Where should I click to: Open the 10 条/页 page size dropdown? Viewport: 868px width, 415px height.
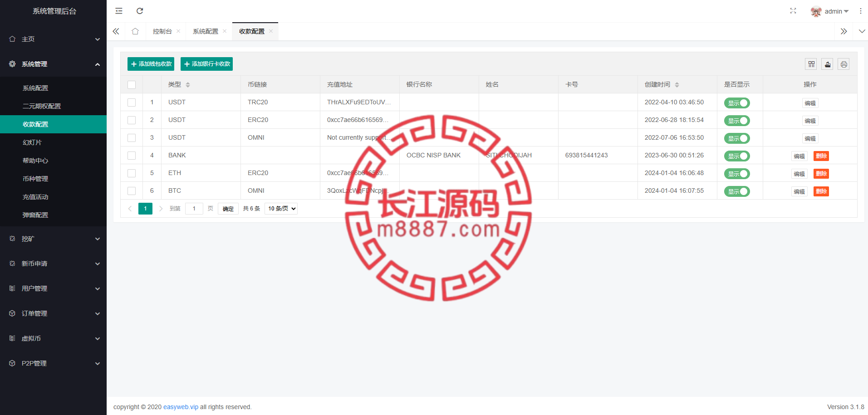[x=281, y=209]
